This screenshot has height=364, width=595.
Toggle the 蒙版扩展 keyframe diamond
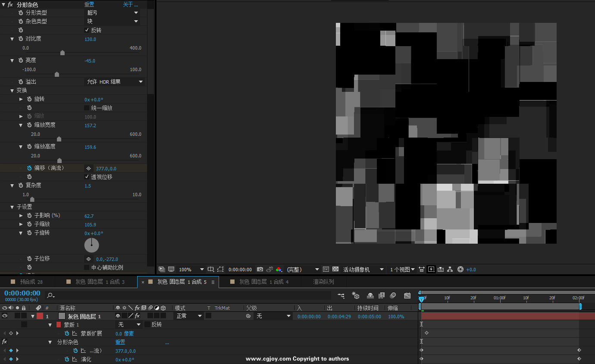coord(11,333)
